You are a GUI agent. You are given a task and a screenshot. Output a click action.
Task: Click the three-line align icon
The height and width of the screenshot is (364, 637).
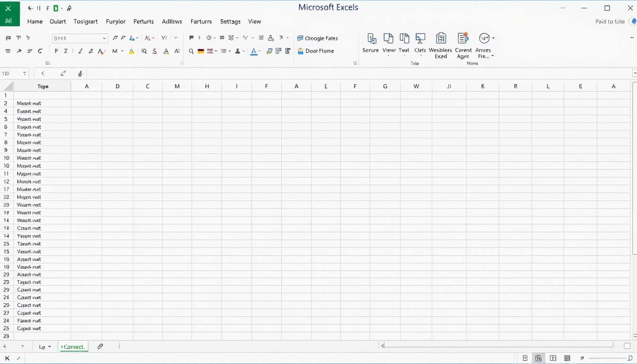click(x=261, y=38)
